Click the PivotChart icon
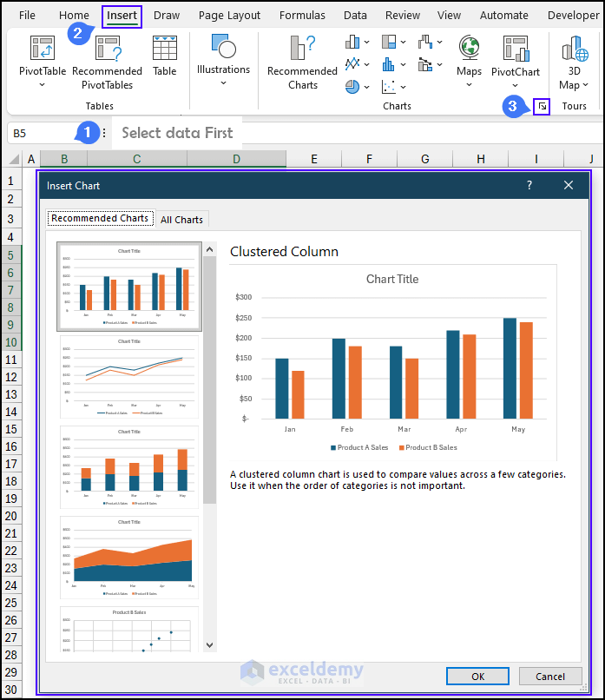Viewport: 605px width, 700px height. pyautogui.click(x=516, y=49)
